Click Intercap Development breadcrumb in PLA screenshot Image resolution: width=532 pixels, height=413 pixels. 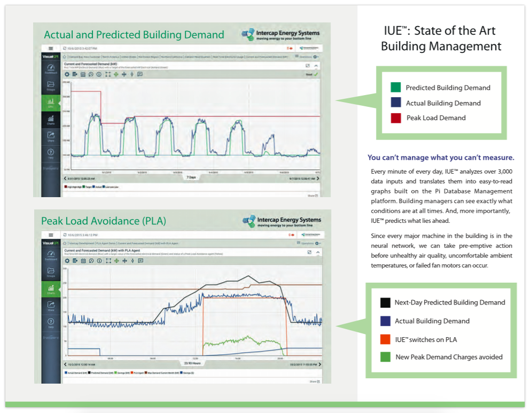(82, 243)
